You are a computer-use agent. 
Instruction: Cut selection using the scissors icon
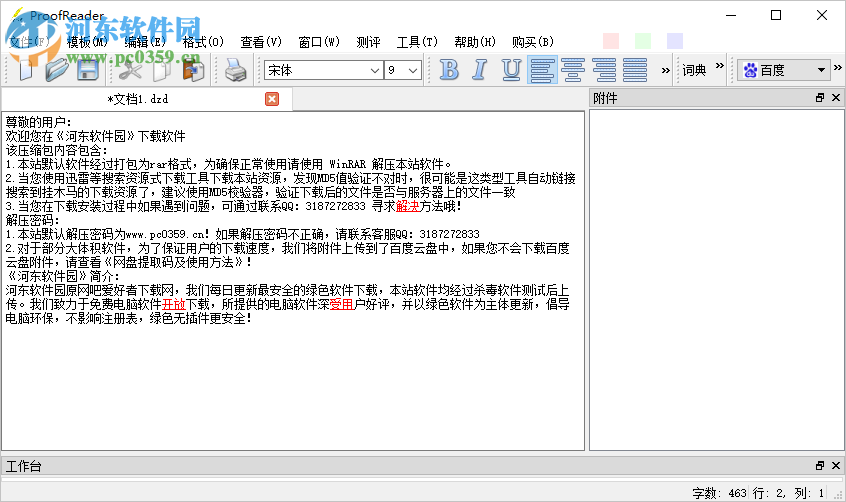pos(130,70)
